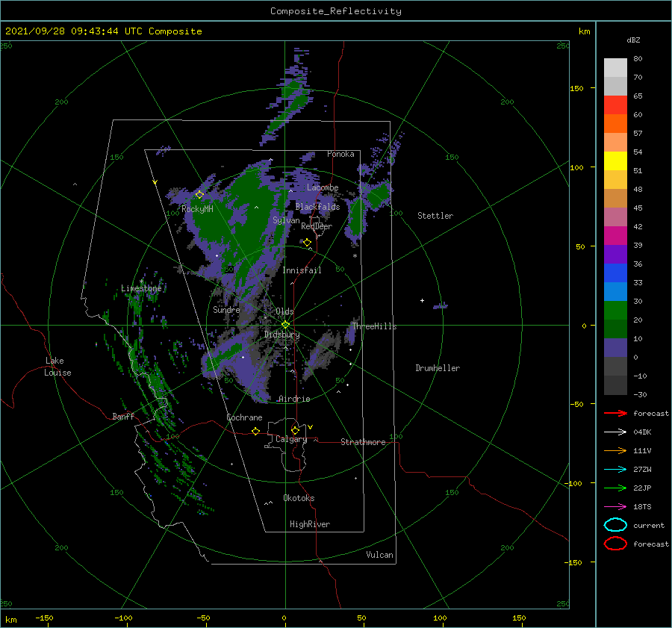Click the Okotoks town label
The width and height of the screenshot is (672, 628).
[x=299, y=498]
